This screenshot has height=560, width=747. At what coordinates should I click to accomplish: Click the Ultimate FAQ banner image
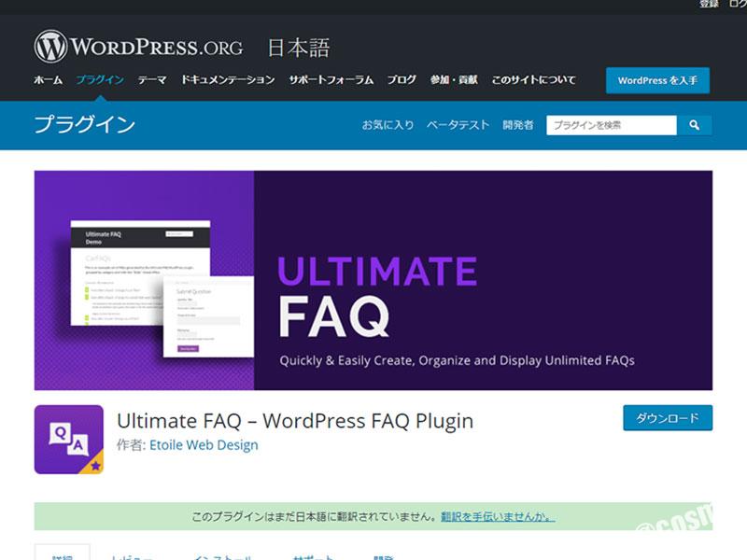pos(373,280)
